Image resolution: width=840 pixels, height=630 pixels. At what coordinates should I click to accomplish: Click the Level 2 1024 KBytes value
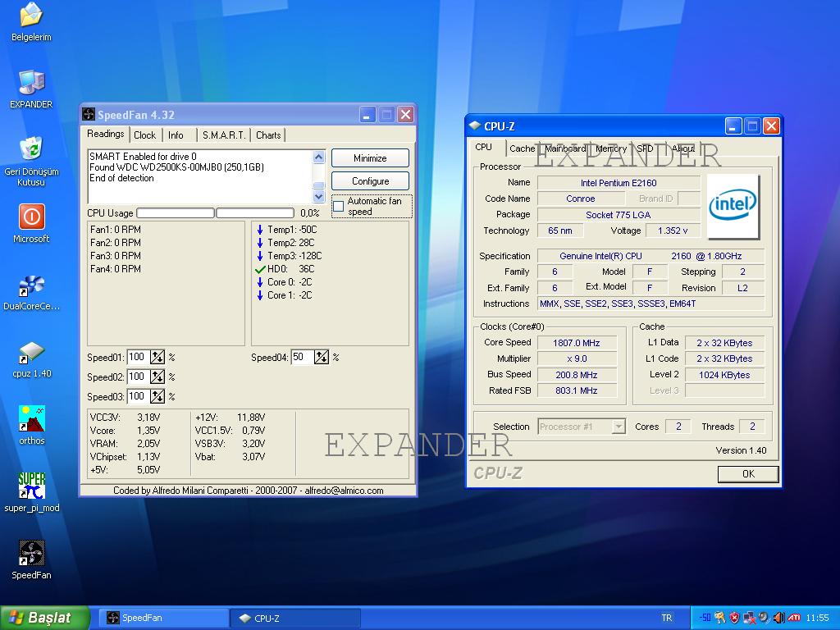pyautogui.click(x=724, y=375)
